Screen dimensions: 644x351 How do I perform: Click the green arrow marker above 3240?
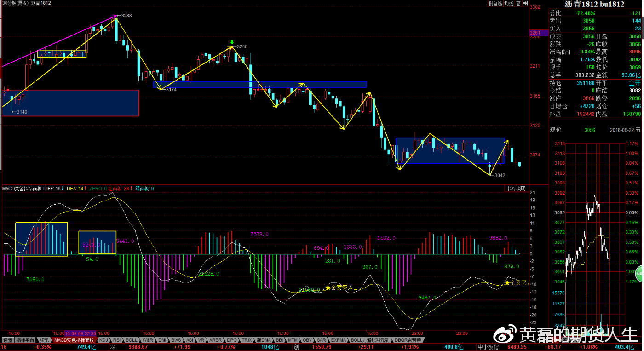232,42
